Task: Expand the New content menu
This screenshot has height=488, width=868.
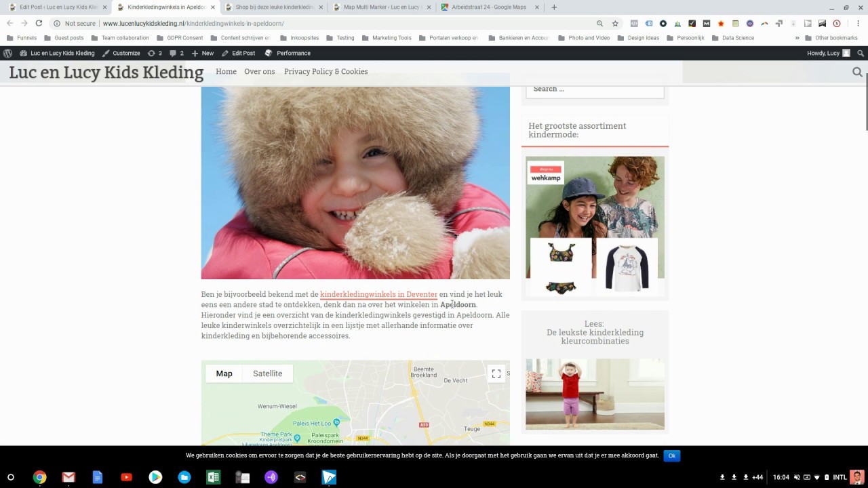Action: [x=203, y=53]
